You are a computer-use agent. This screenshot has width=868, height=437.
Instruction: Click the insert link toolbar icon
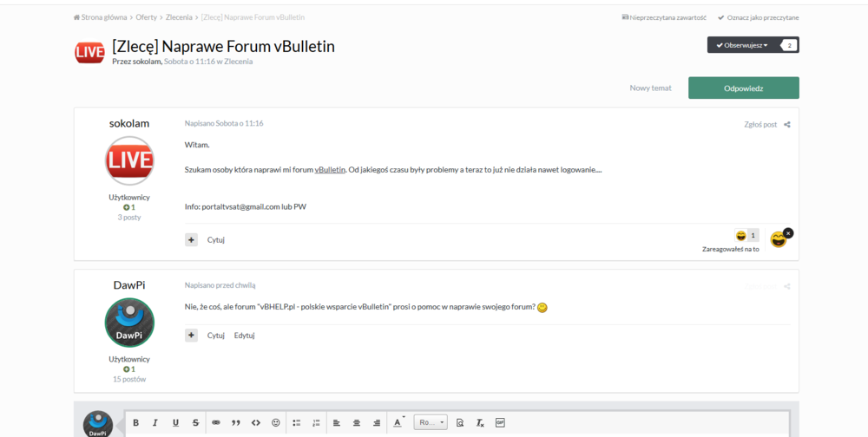point(216,423)
